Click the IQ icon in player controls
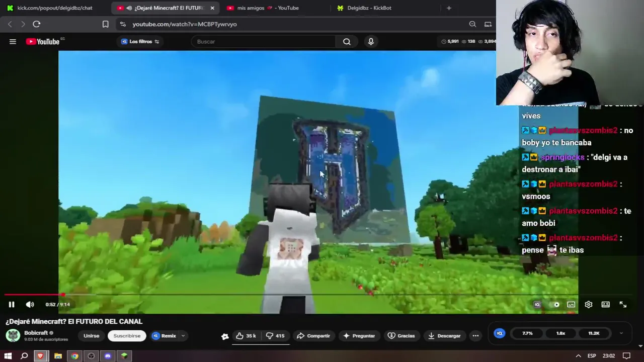Viewport: 644px width, 362px height. pyautogui.click(x=537, y=304)
